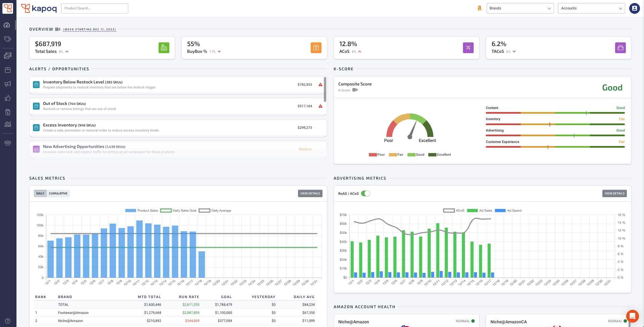The image size is (644, 327).
Task: Open the week starting Dec 11 date selector
Action: pos(90,30)
